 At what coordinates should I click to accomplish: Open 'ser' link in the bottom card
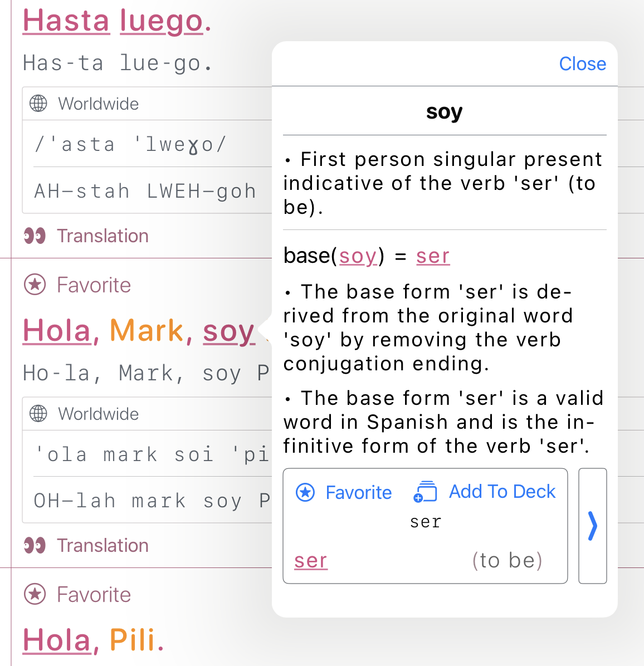(311, 561)
